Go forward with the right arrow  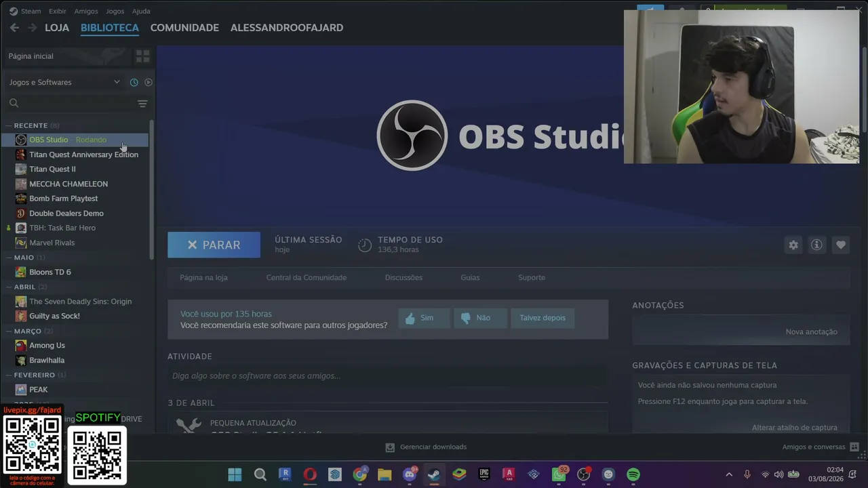click(x=33, y=28)
